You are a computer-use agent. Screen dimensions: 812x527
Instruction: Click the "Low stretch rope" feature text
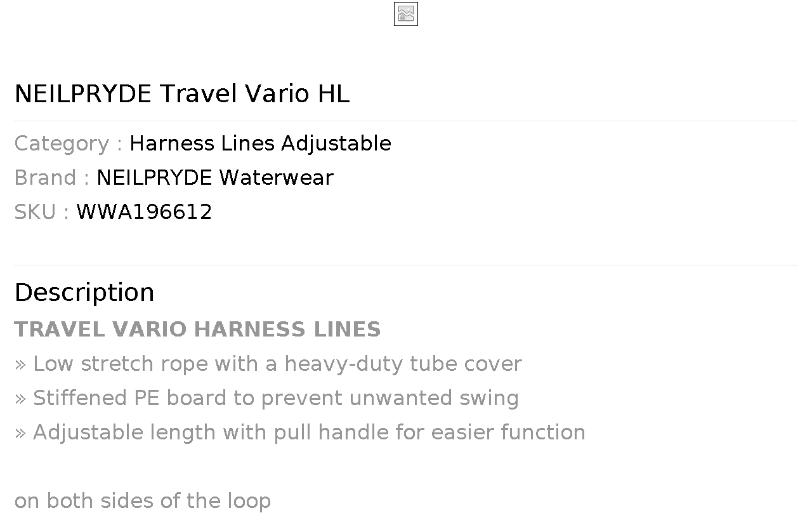(x=121, y=364)
